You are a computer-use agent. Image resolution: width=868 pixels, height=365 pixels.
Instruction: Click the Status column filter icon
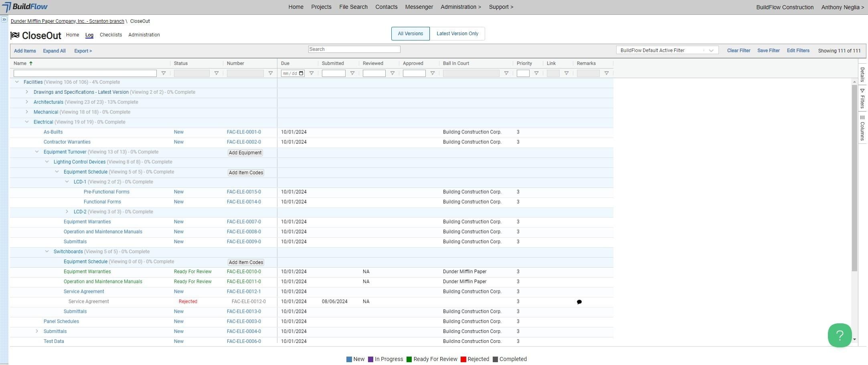216,73
